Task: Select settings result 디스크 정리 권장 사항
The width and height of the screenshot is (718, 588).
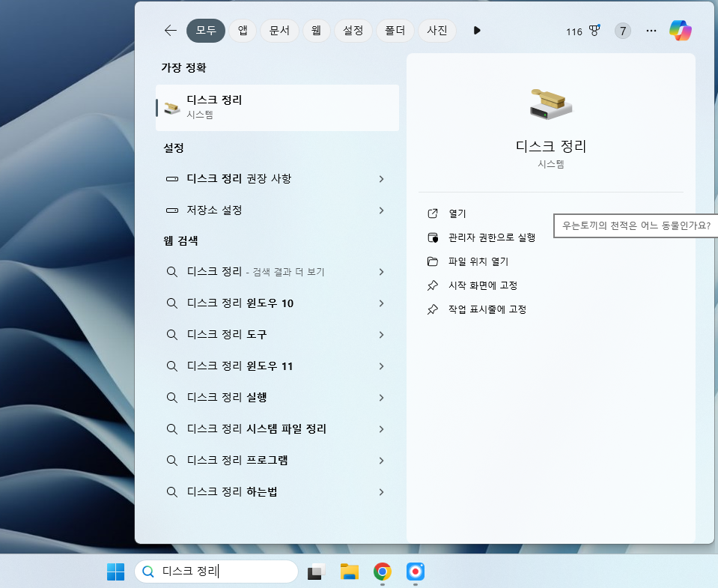Action: (277, 178)
